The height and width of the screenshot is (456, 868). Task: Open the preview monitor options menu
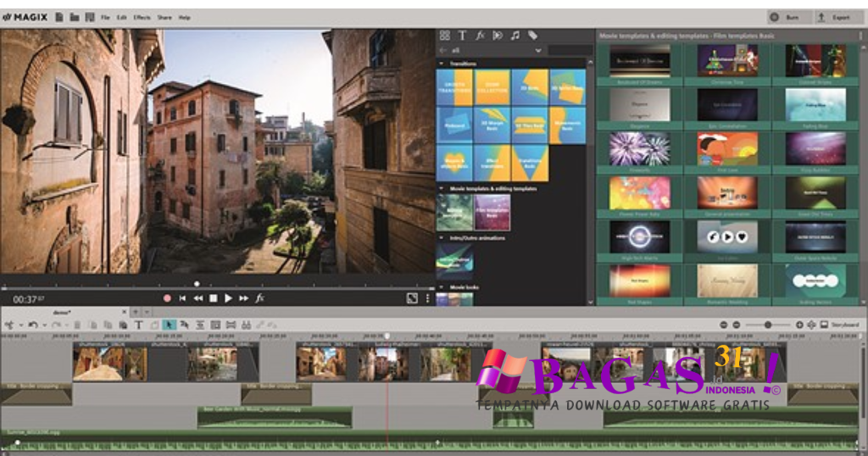[x=427, y=298]
